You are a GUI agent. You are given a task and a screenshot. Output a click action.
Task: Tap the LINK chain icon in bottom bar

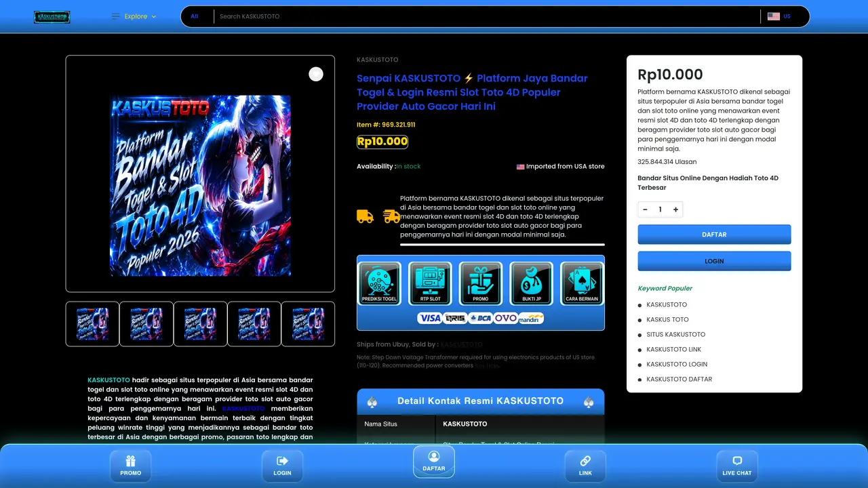pos(585,466)
